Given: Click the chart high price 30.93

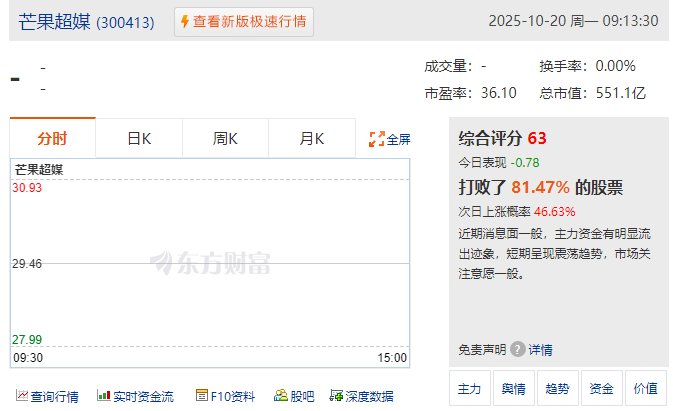Looking at the screenshot, I should (27, 187).
